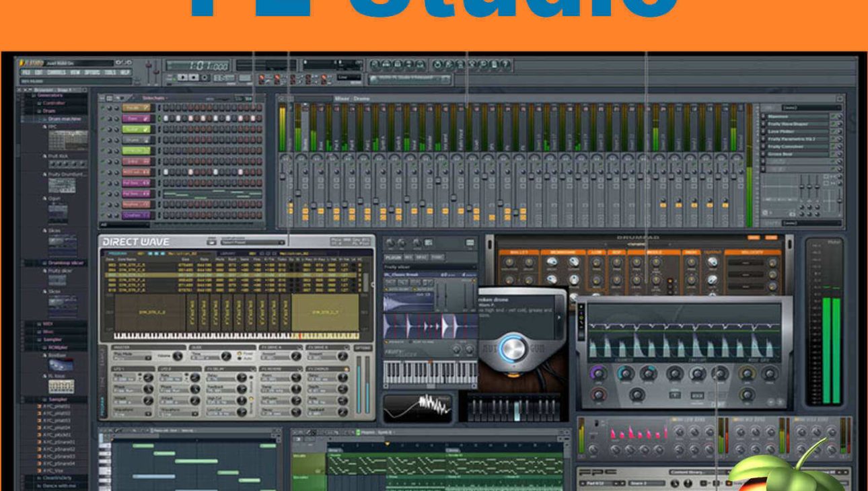Select the XYC_pSnare03 sample in Browser
The width and height of the screenshot is (868, 491).
point(59,456)
